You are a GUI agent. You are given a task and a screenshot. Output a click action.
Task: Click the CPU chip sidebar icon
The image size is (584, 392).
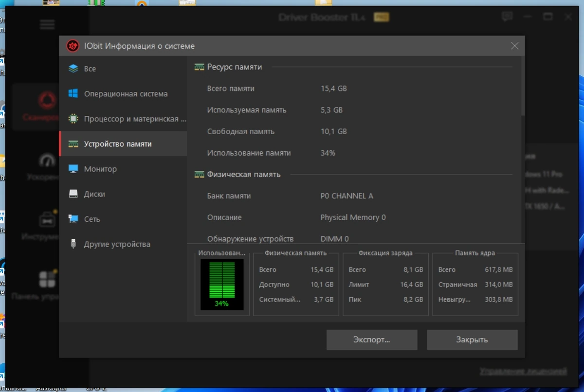point(73,119)
